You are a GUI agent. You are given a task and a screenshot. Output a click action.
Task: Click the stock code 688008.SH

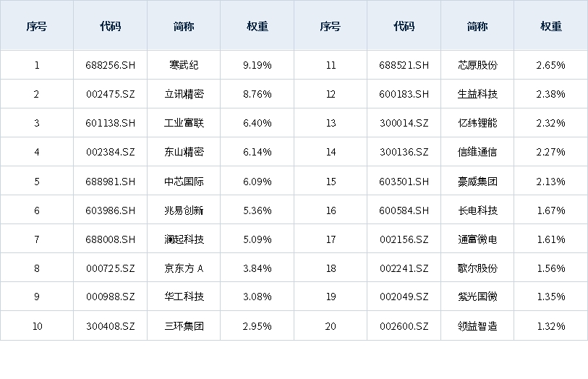[110, 239]
